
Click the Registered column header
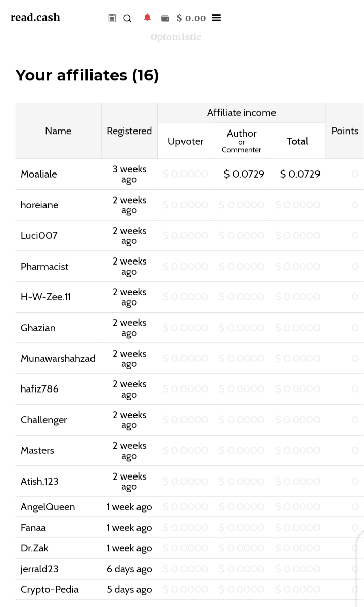click(x=129, y=131)
